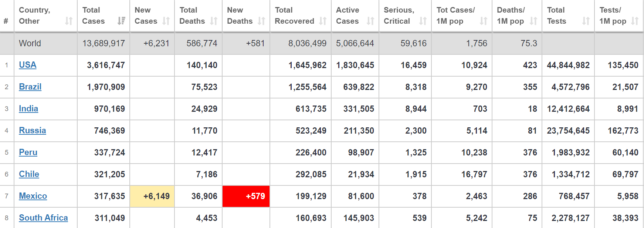Click Mexico's yellow new cases cell
This screenshot has width=644, height=228.
[x=152, y=196]
